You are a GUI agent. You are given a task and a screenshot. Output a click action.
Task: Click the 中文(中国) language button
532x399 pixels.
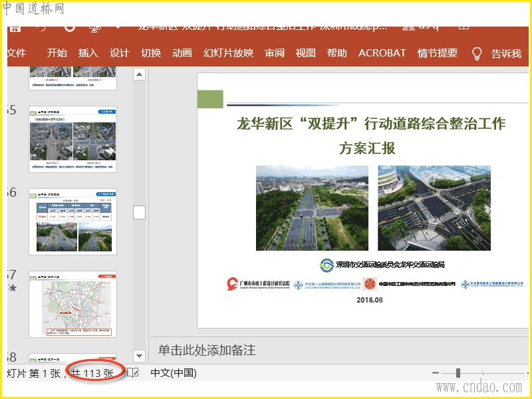(174, 373)
